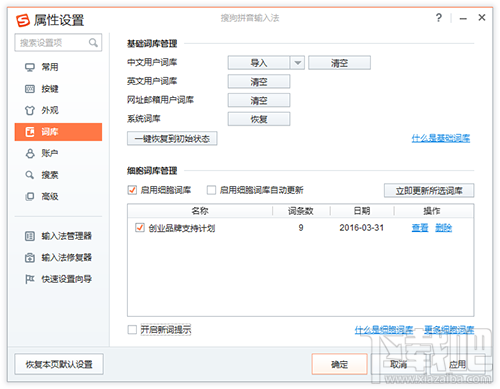Click 一键恢复到初始状态 button

(172, 138)
